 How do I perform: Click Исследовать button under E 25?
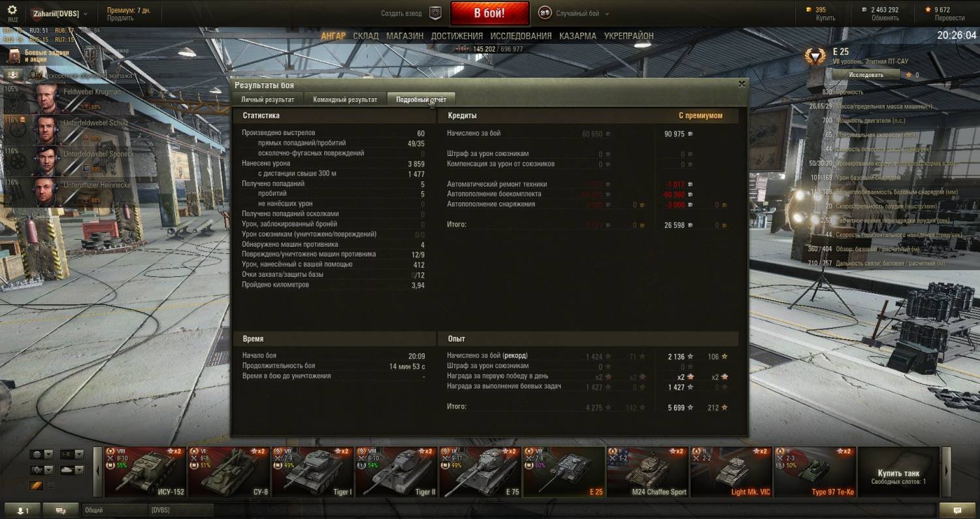(866, 75)
